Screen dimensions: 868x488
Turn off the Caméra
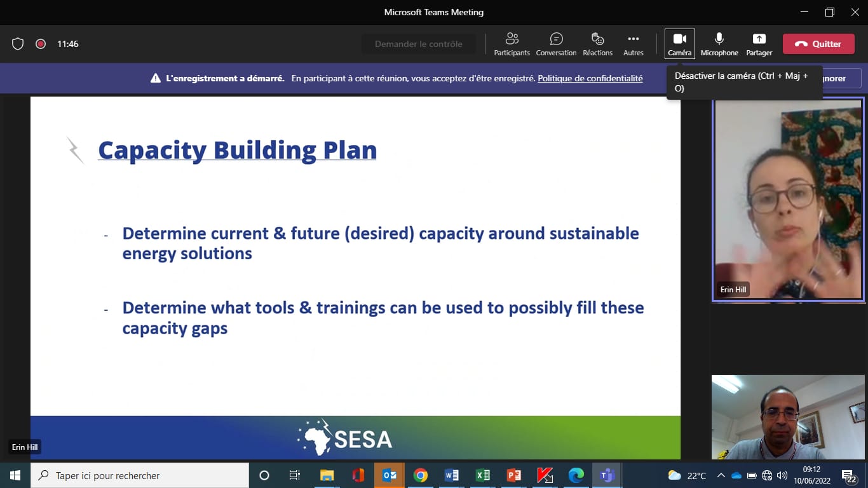(679, 44)
